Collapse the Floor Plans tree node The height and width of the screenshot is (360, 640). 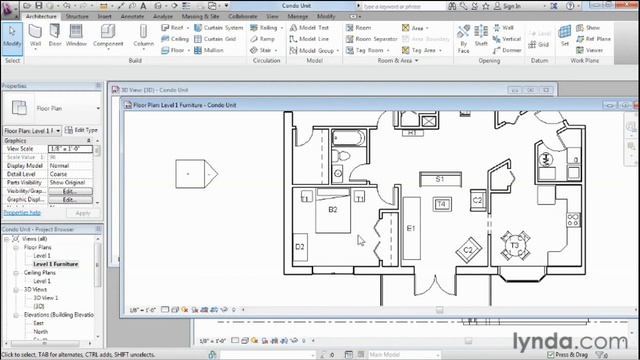16,247
